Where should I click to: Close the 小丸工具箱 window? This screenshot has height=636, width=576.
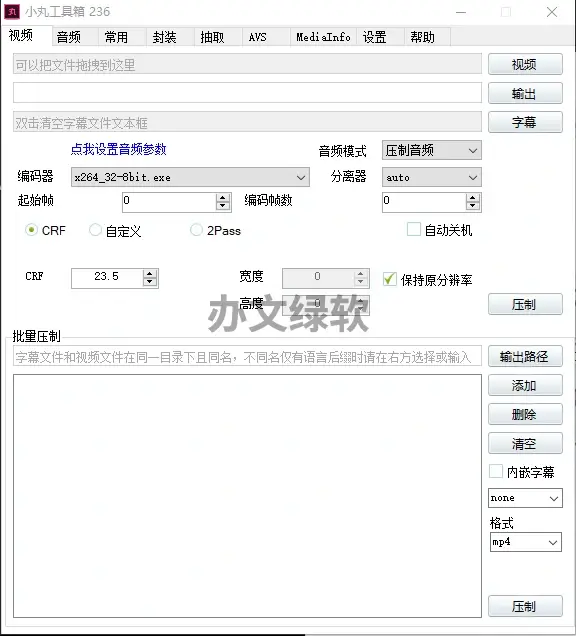(x=552, y=12)
